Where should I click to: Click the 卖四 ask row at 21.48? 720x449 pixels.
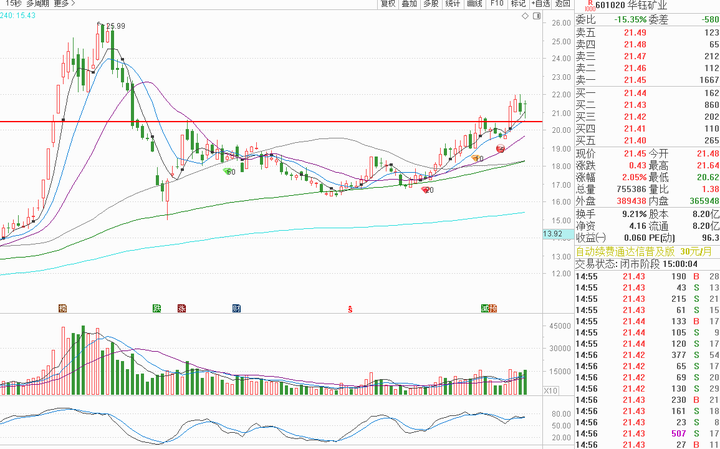pyautogui.click(x=647, y=45)
